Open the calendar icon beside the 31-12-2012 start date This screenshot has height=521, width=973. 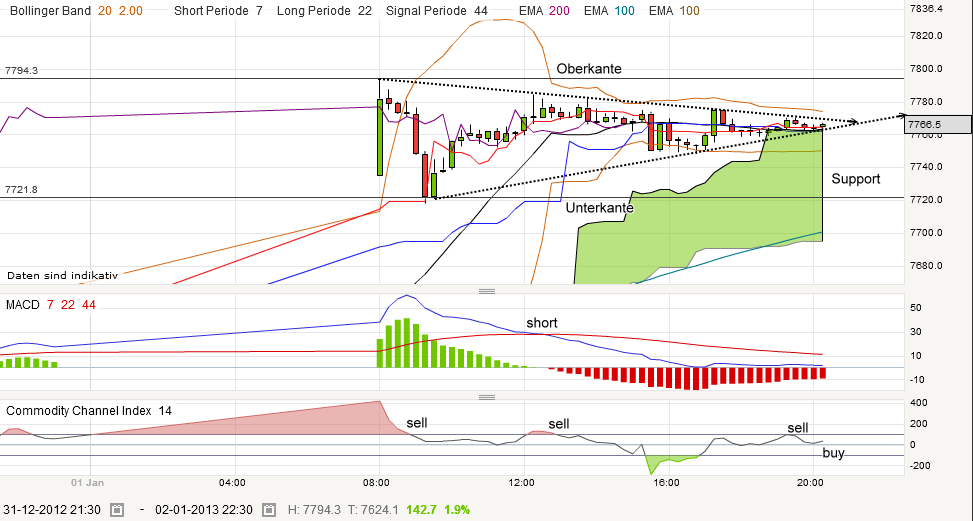coord(117,510)
